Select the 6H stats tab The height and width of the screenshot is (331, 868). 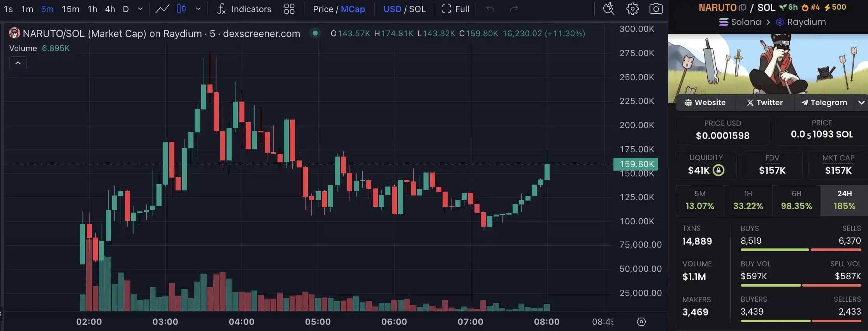(796, 201)
